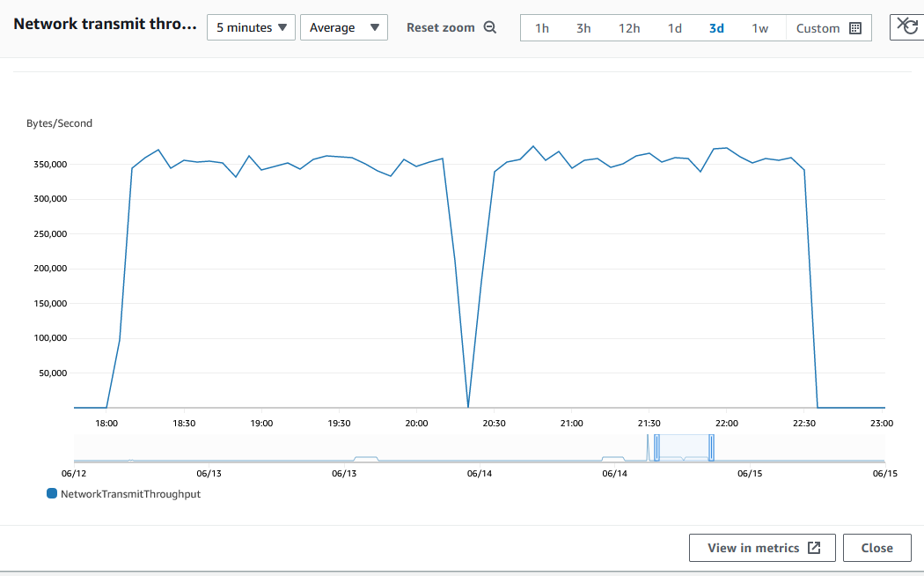
Task: Open the Custom time range picker
Action: [x=829, y=28]
